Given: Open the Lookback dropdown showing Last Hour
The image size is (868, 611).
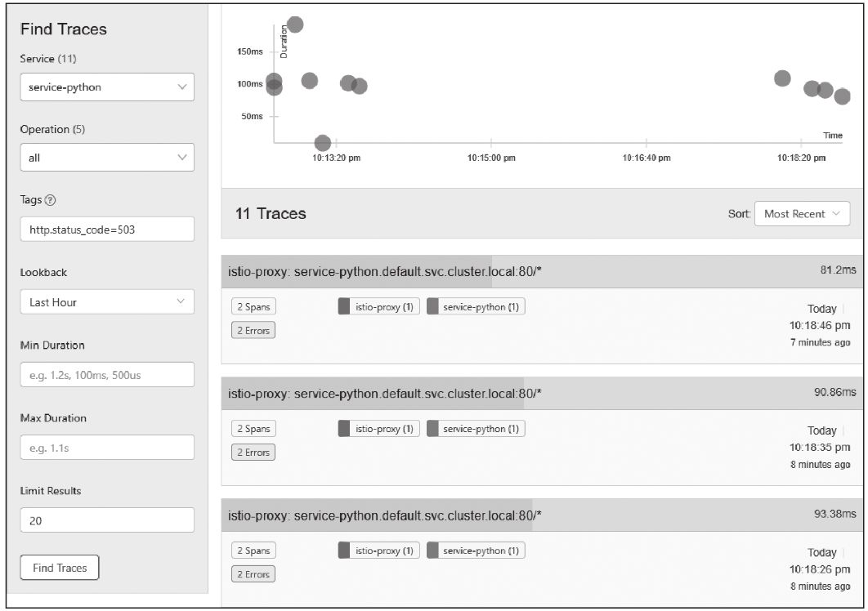Looking at the screenshot, I should [106, 302].
